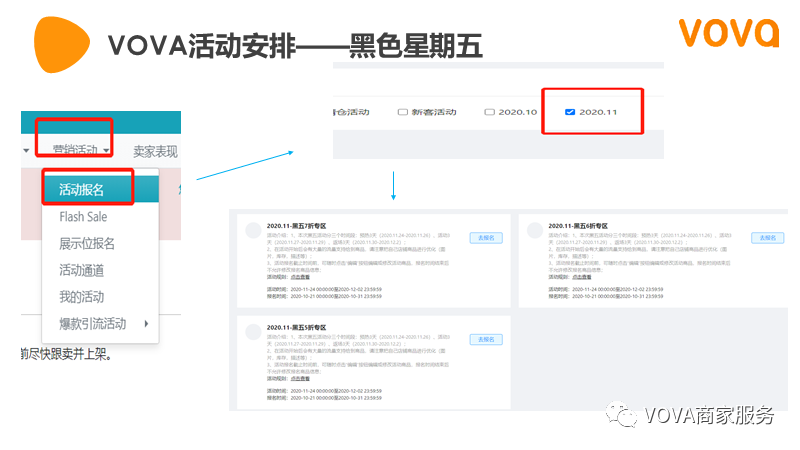Click the title 2020.11-黑五5折专区

[x=296, y=328]
